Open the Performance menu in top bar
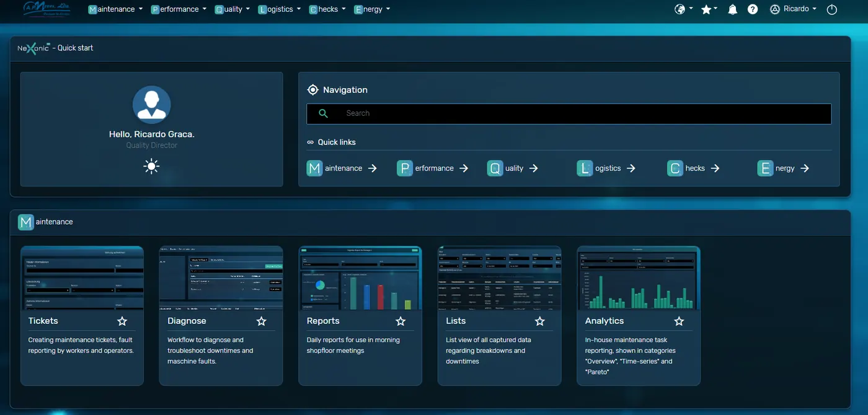The width and height of the screenshot is (868, 415). [x=179, y=9]
